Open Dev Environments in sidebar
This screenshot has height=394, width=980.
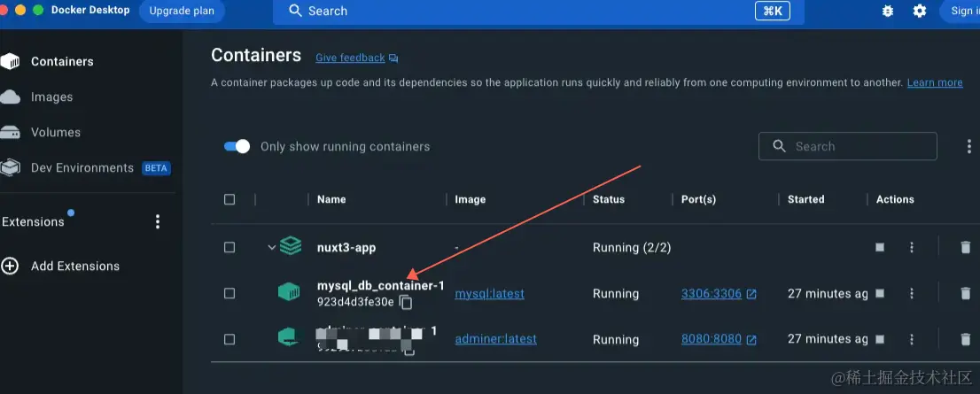click(82, 168)
